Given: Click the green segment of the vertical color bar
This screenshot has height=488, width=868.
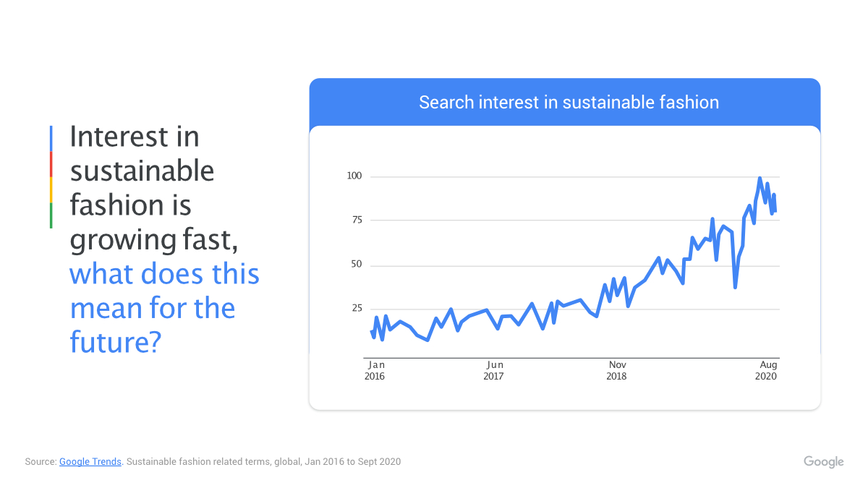Looking at the screenshot, I should click(x=51, y=215).
